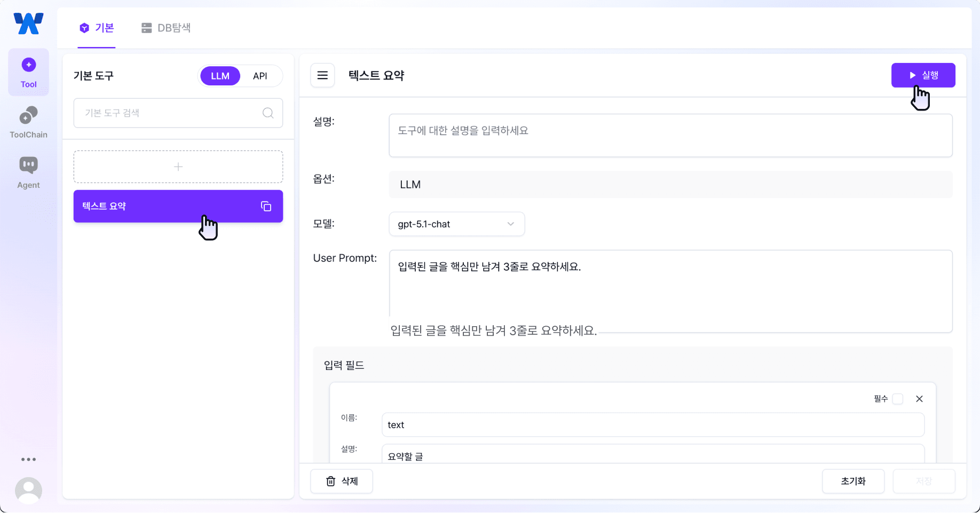Screen dimensions: 980x513
Task: Open the more options menu in sidebar
Action: 28,459
